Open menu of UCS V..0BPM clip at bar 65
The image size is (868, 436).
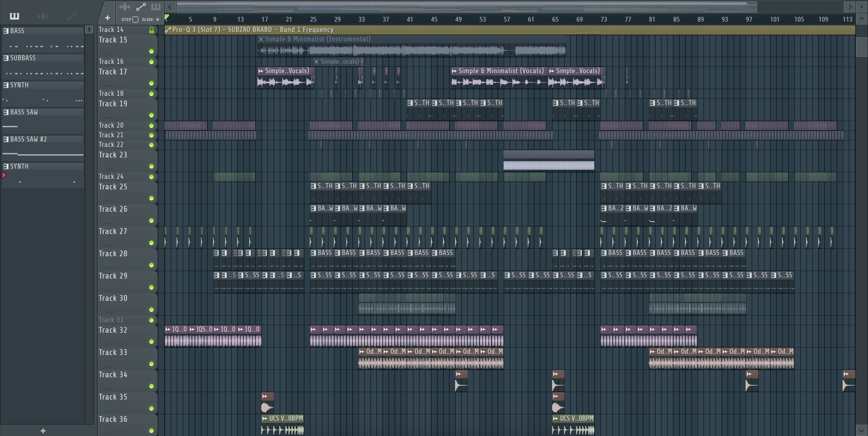(x=555, y=419)
